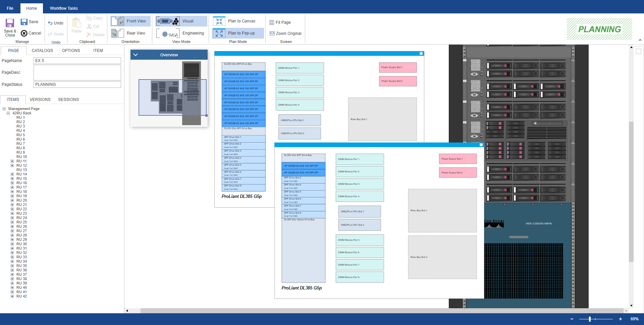644x325 pixels.
Task: Choose the Engineering SVGA view icon
Action: coord(168,34)
